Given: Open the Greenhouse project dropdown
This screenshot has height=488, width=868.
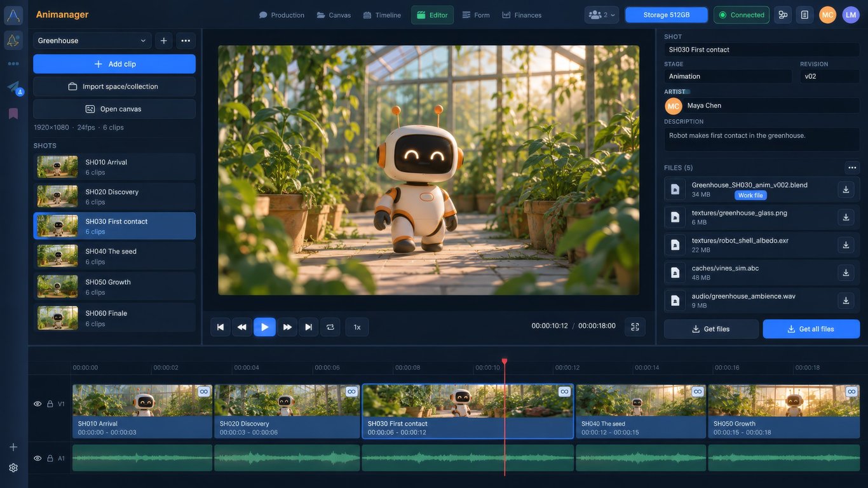Looking at the screenshot, I should tap(92, 41).
